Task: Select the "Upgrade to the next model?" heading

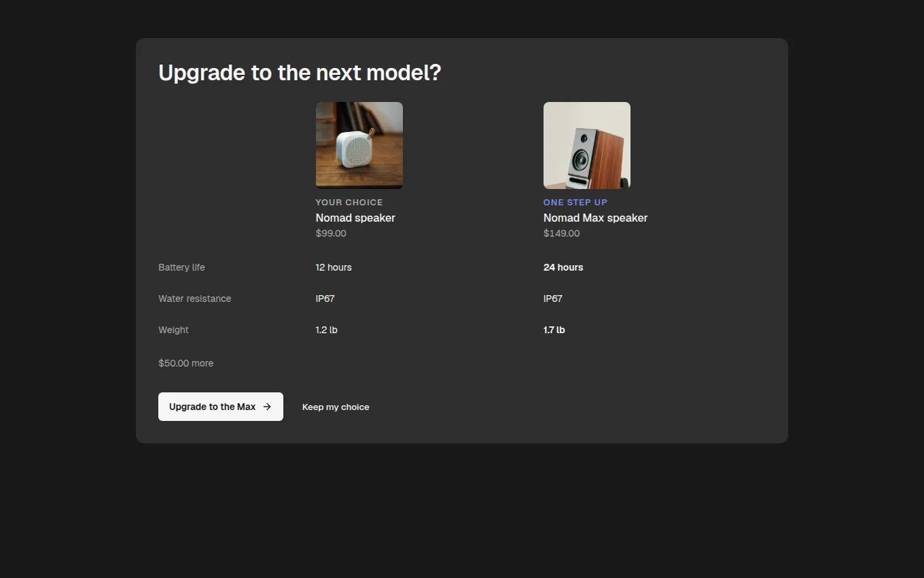Action: point(300,73)
